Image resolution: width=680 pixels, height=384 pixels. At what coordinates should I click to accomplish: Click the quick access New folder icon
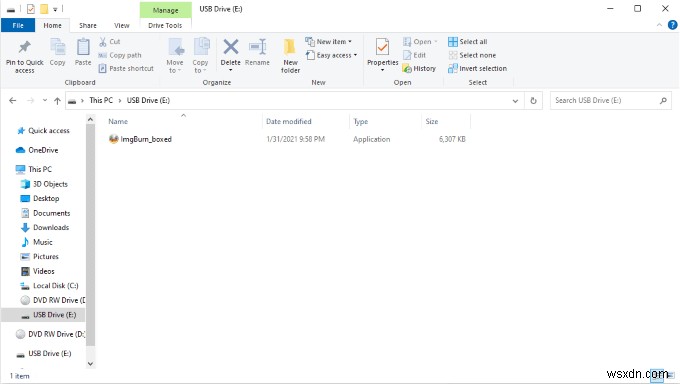point(44,9)
